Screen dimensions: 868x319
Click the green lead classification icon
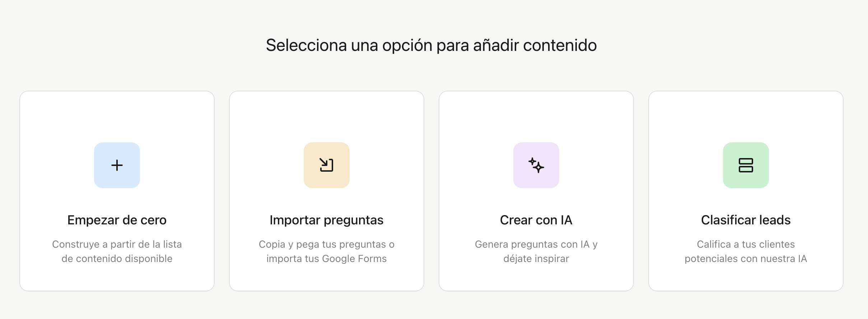[746, 165]
